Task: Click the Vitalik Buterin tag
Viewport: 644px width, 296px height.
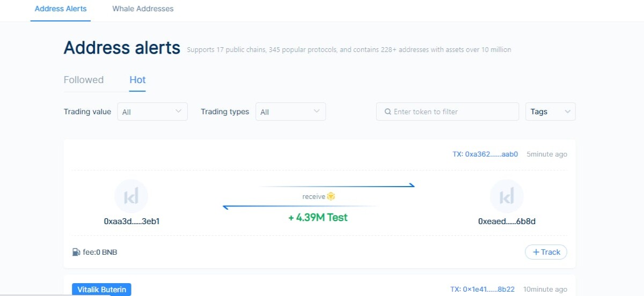Action: (x=101, y=290)
